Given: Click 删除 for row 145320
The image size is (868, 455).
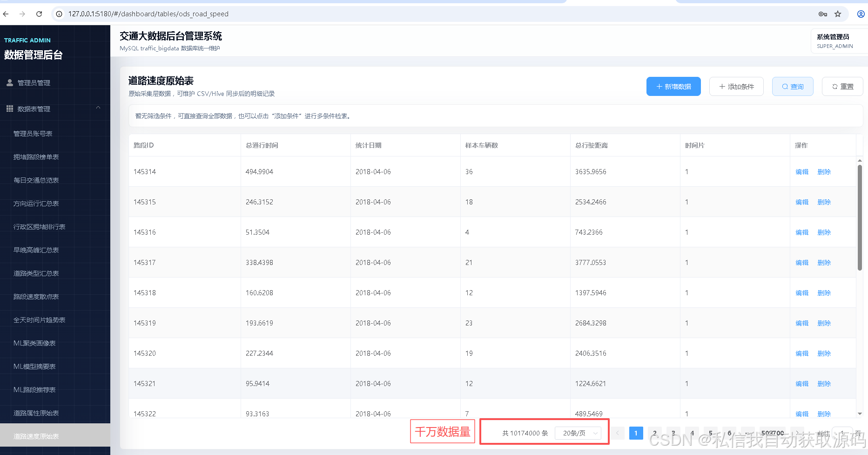Looking at the screenshot, I should [824, 353].
